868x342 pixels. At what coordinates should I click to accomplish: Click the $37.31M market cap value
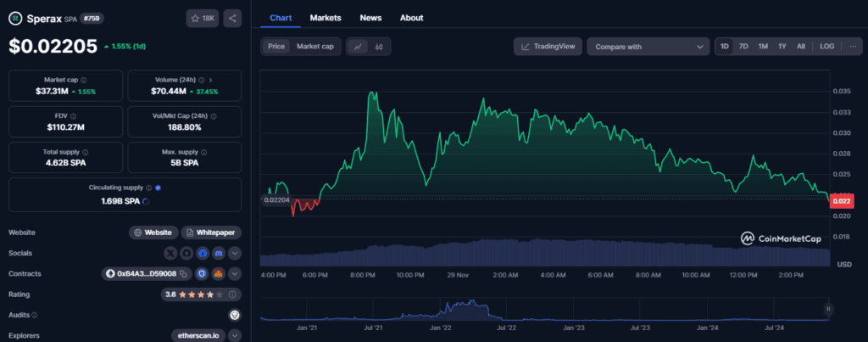(x=51, y=91)
